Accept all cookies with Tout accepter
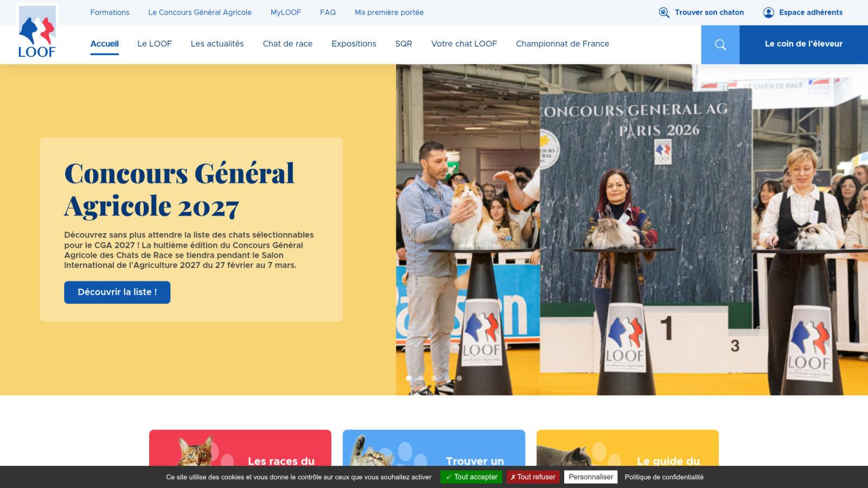This screenshot has height=488, width=868. click(471, 477)
